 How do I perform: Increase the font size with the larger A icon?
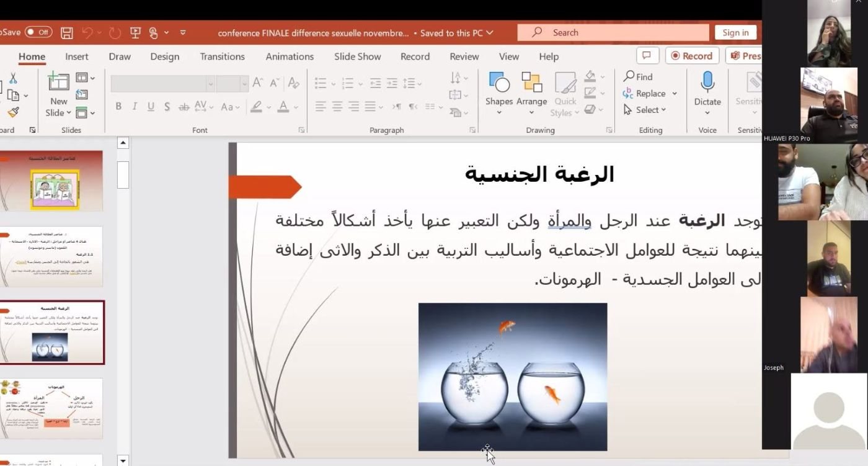258,83
